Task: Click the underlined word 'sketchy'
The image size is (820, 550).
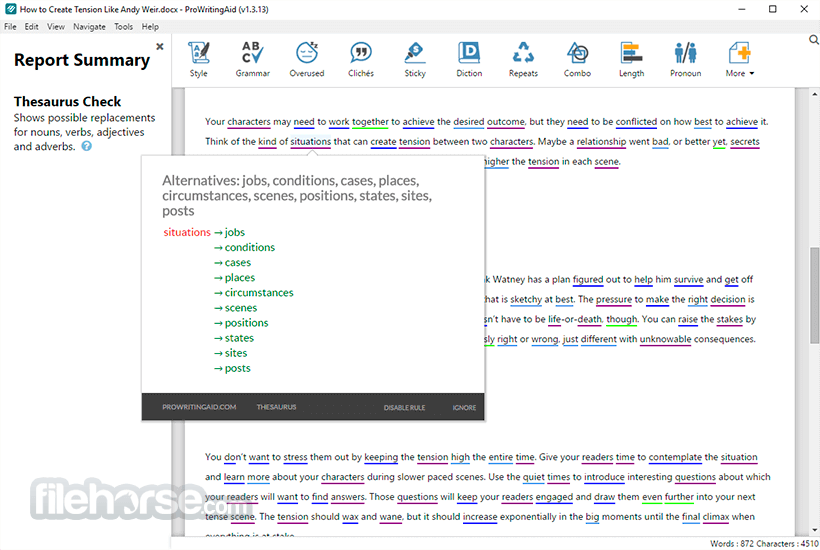Action: [x=526, y=299]
